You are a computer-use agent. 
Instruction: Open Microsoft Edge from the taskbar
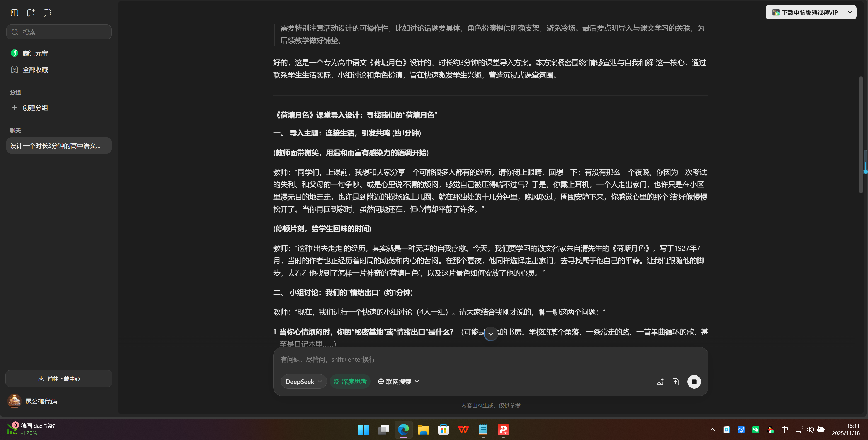pyautogui.click(x=403, y=430)
